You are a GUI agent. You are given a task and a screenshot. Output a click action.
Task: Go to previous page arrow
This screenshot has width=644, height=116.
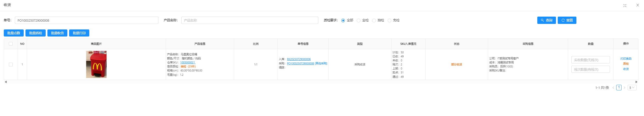(613, 88)
